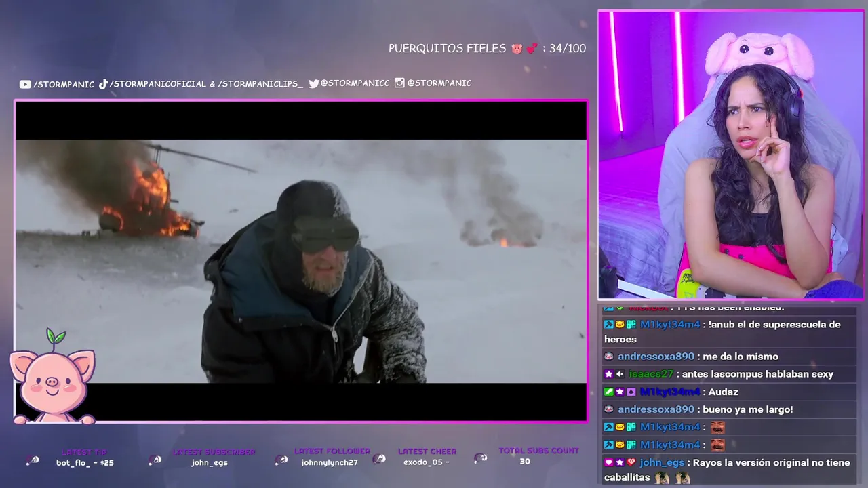Click the subs count value '30'
Screen dimensions: 868x488
(x=525, y=462)
